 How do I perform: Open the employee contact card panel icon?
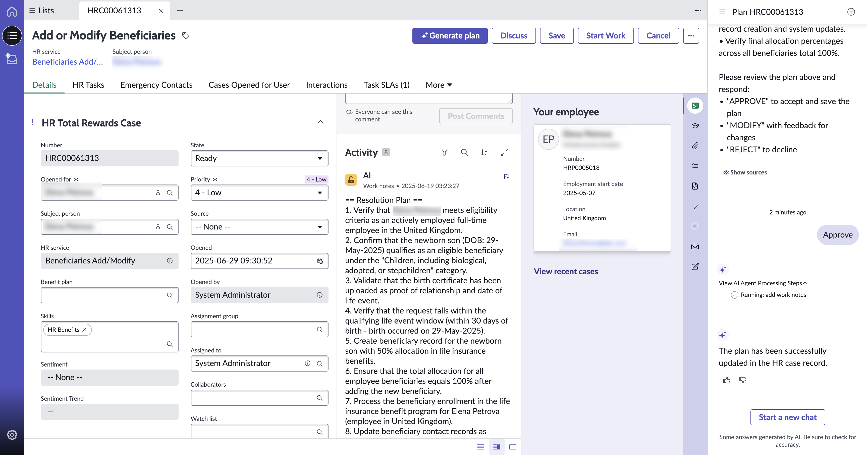point(695,106)
